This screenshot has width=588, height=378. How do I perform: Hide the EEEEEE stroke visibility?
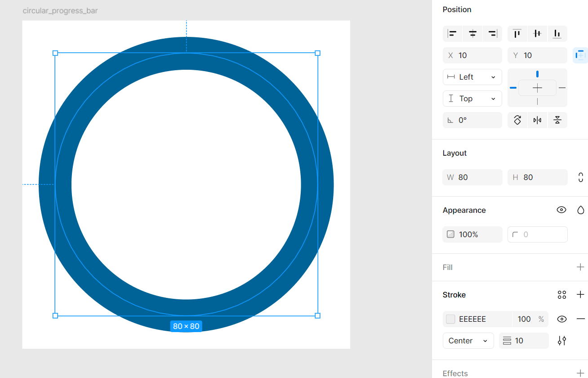(x=561, y=319)
